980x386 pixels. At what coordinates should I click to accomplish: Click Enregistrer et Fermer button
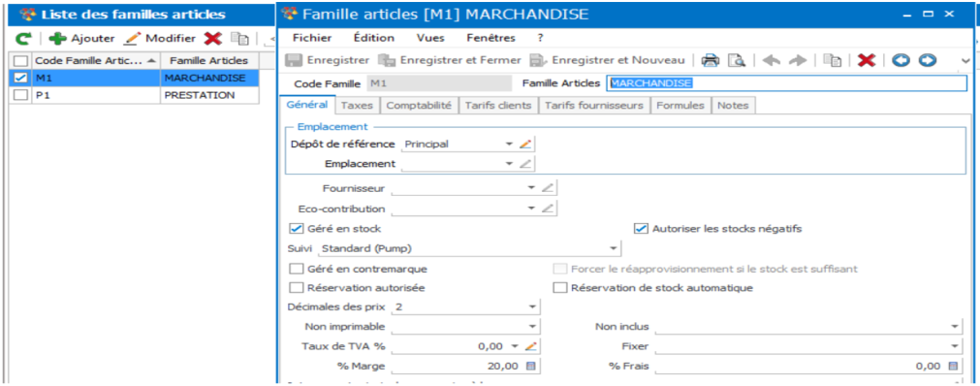[450, 60]
